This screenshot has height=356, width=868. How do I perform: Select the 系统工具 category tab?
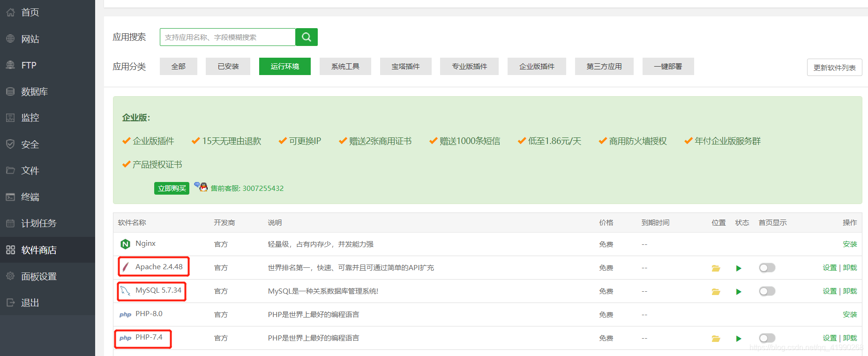(345, 67)
